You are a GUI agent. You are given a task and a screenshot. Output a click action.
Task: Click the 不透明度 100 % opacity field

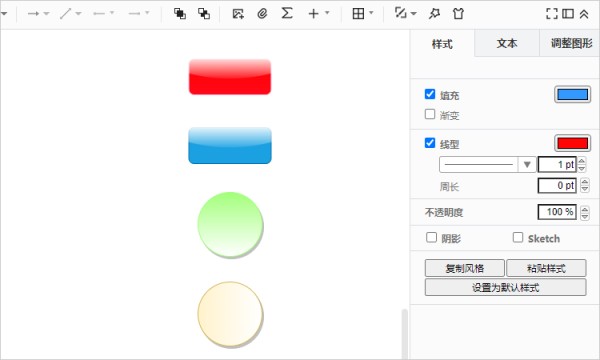[557, 212]
